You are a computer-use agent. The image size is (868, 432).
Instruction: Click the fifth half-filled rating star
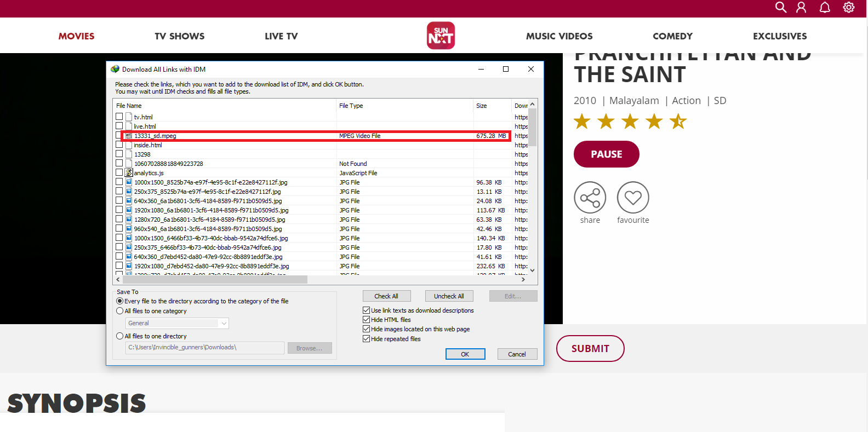pyautogui.click(x=678, y=121)
